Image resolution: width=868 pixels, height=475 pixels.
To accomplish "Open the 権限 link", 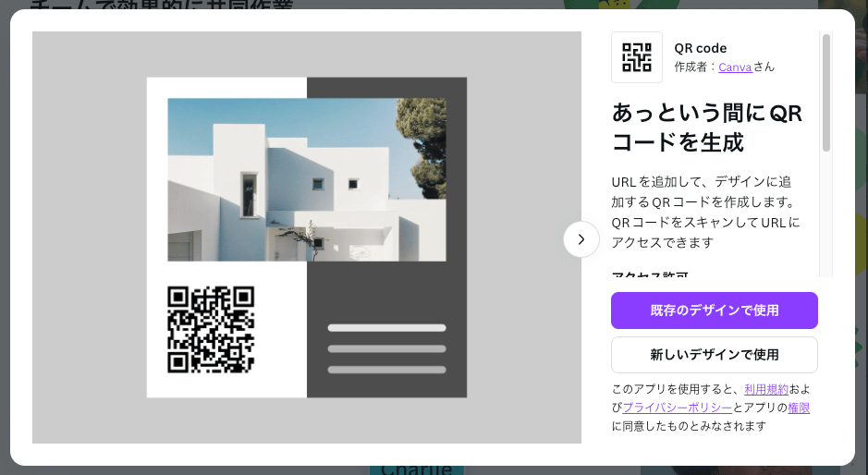I will pyautogui.click(x=799, y=408).
